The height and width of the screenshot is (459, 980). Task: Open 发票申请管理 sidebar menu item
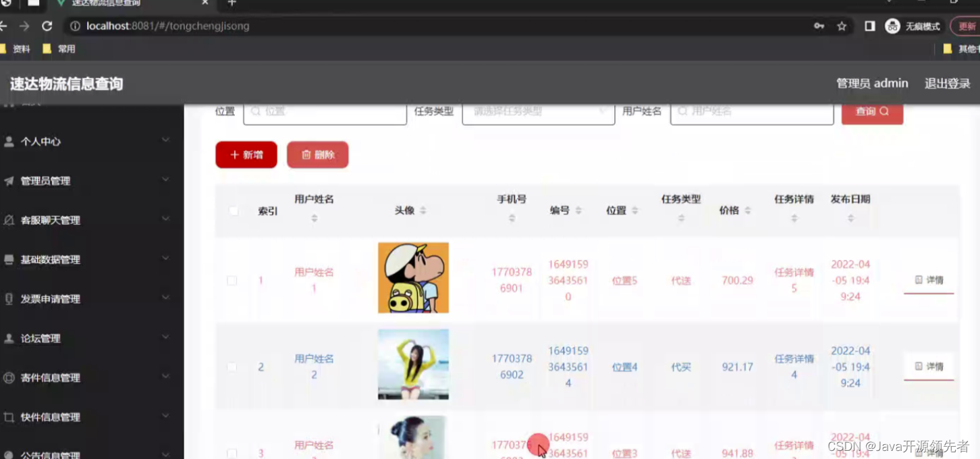tap(92, 299)
